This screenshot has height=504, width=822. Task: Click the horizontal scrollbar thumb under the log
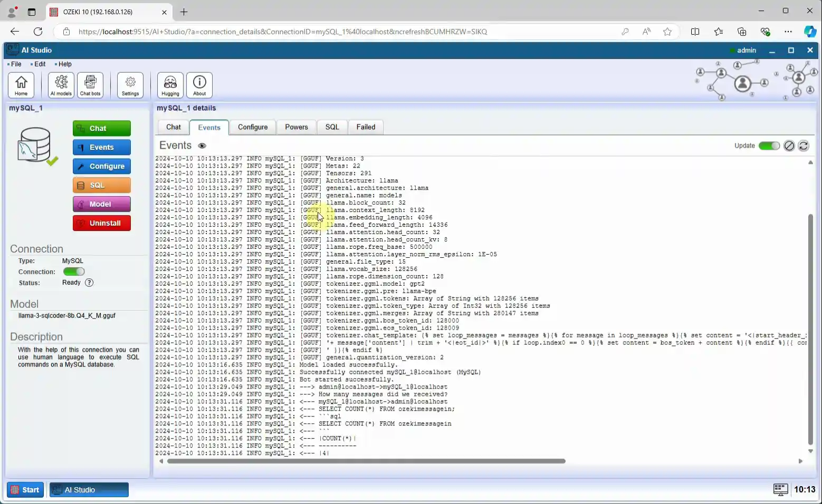[366, 461]
